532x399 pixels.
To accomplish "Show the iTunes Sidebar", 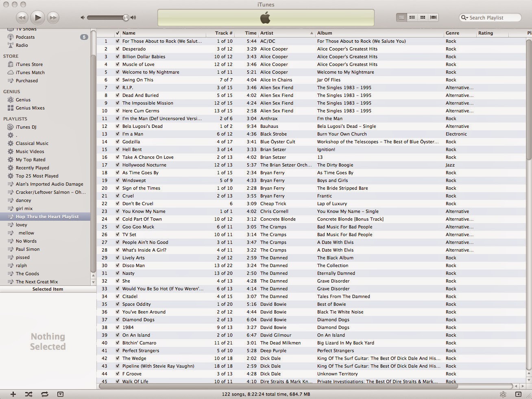I will click(x=518, y=394).
